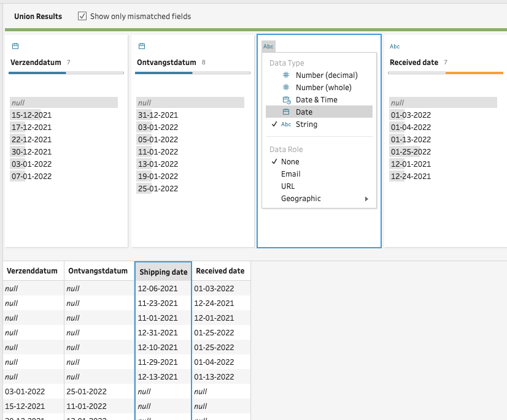The image size is (507, 420).
Task: Select the checked String data type
Action: (x=306, y=124)
